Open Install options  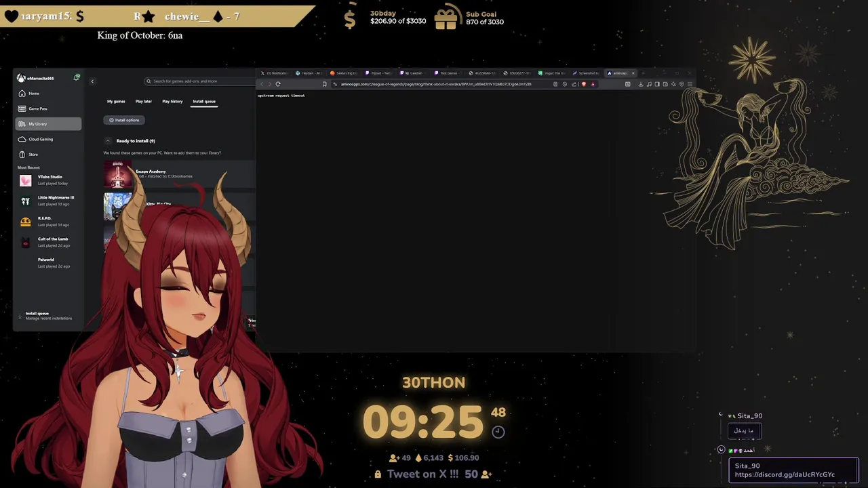124,120
